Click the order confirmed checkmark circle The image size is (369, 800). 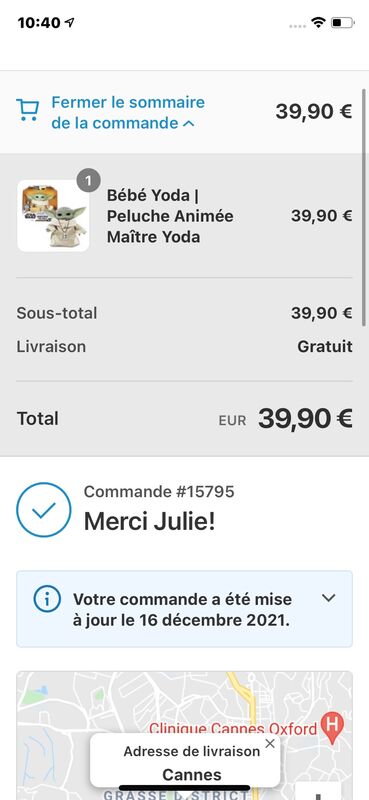(44, 510)
